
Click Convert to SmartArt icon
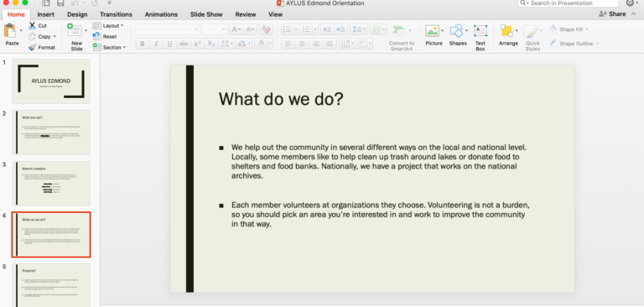[399, 31]
